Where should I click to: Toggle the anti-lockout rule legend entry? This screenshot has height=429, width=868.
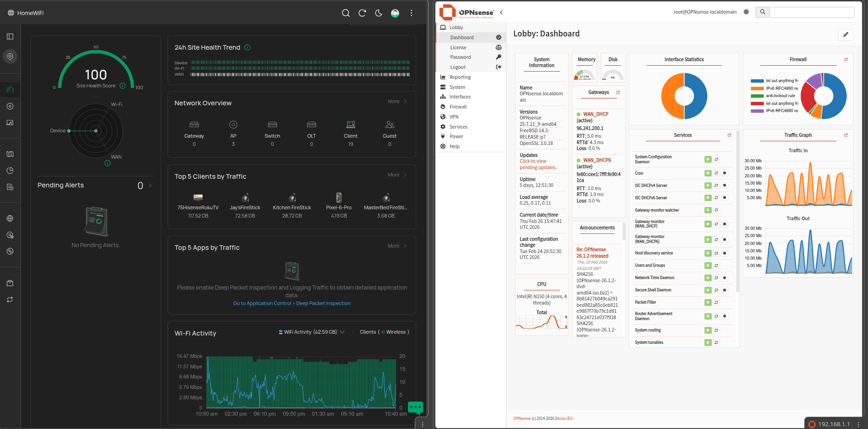click(x=780, y=96)
